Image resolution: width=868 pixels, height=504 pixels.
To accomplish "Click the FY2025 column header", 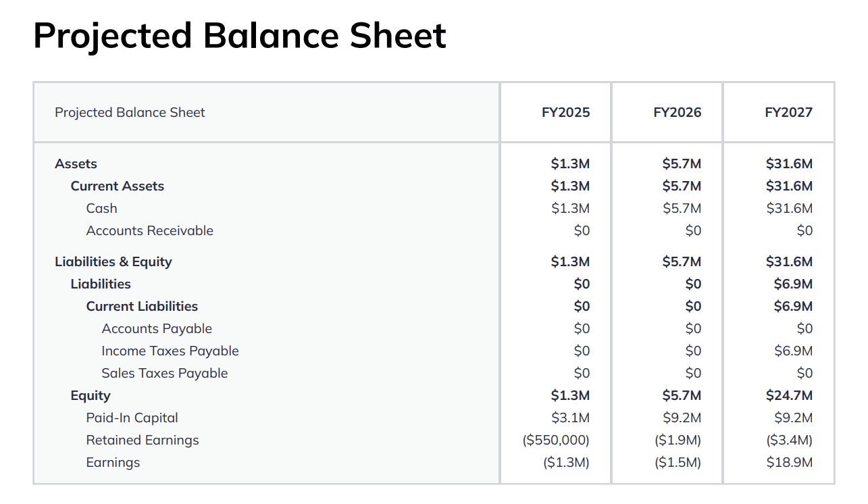I will coord(565,112).
